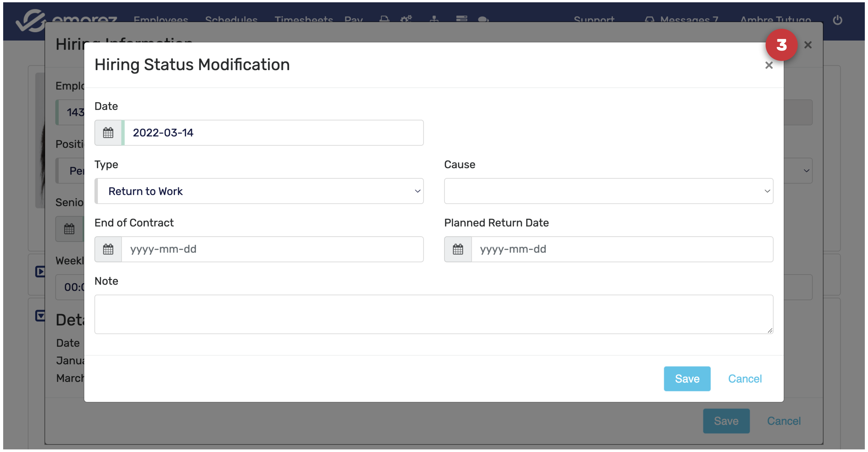Open the End of Contract calendar picker
This screenshot has height=452, width=868.
108,249
